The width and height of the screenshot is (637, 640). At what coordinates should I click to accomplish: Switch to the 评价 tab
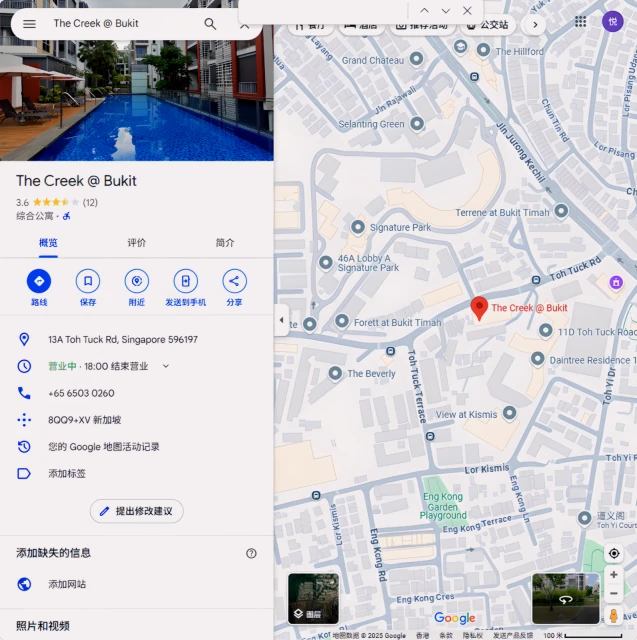pyautogui.click(x=137, y=243)
